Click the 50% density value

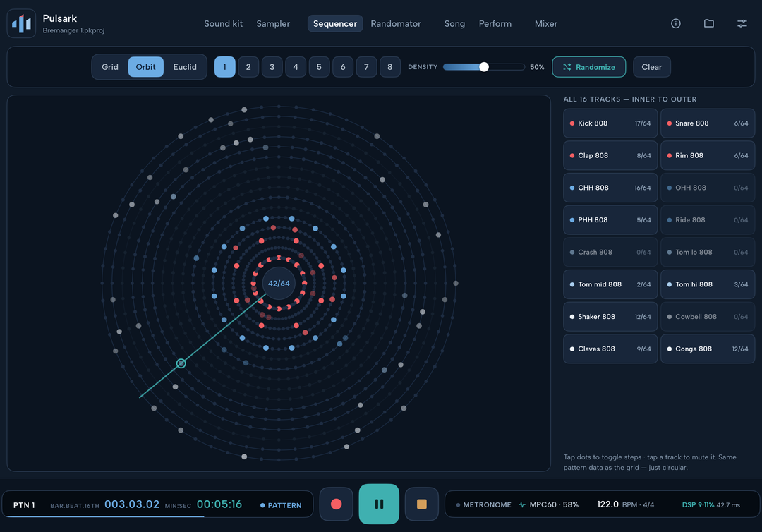[x=537, y=67]
